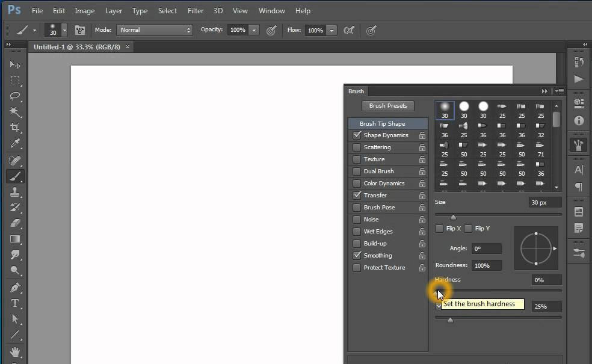
Task: Click the Size slider track
Action: pos(498,214)
